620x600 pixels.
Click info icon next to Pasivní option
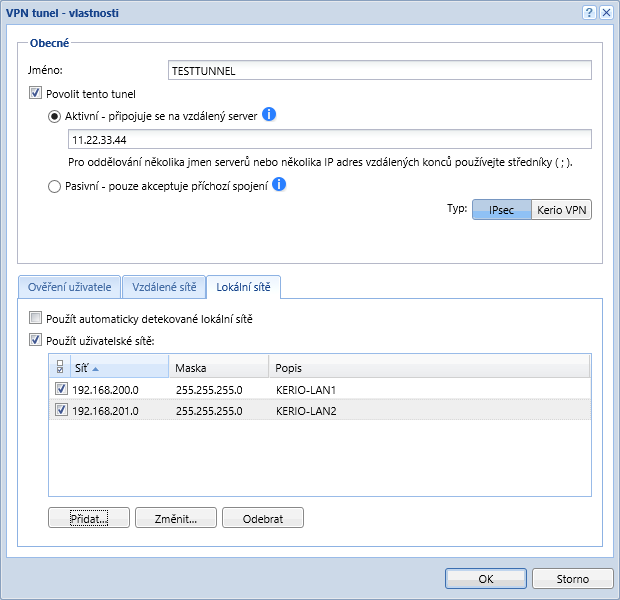click(280, 184)
